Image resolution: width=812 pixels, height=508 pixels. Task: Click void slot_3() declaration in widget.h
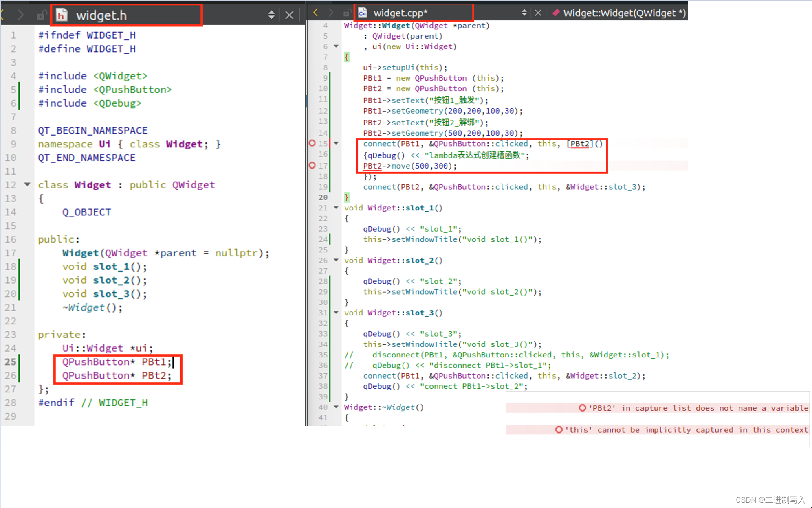105,294
